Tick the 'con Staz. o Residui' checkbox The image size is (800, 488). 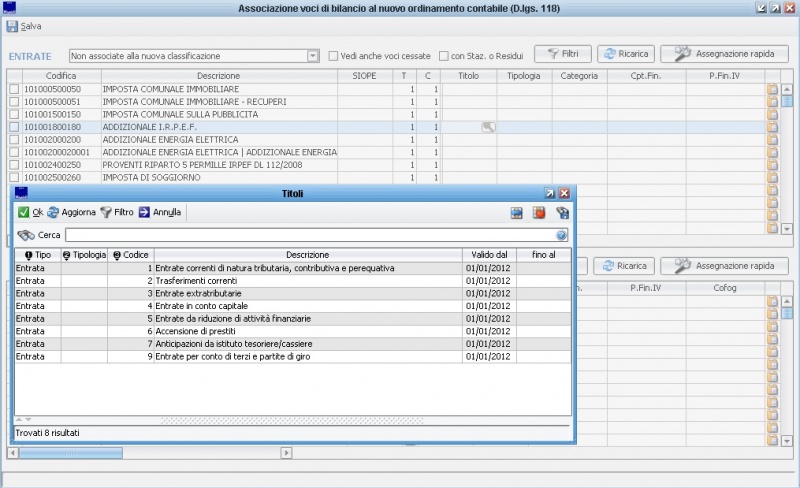(443, 56)
